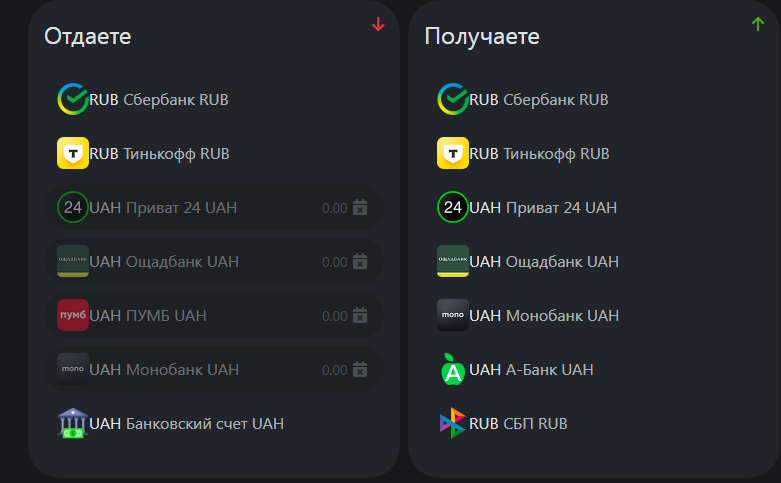781x483 pixels.
Task: Click Oschadbank logo in Отдаете list
Action: (x=73, y=261)
